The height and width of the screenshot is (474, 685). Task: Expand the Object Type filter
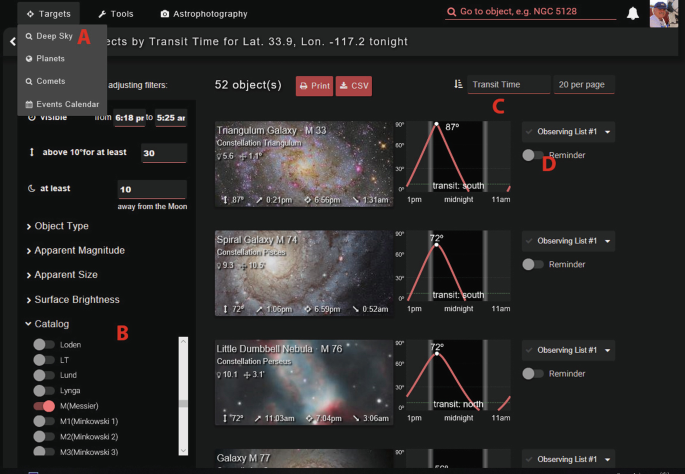point(62,226)
